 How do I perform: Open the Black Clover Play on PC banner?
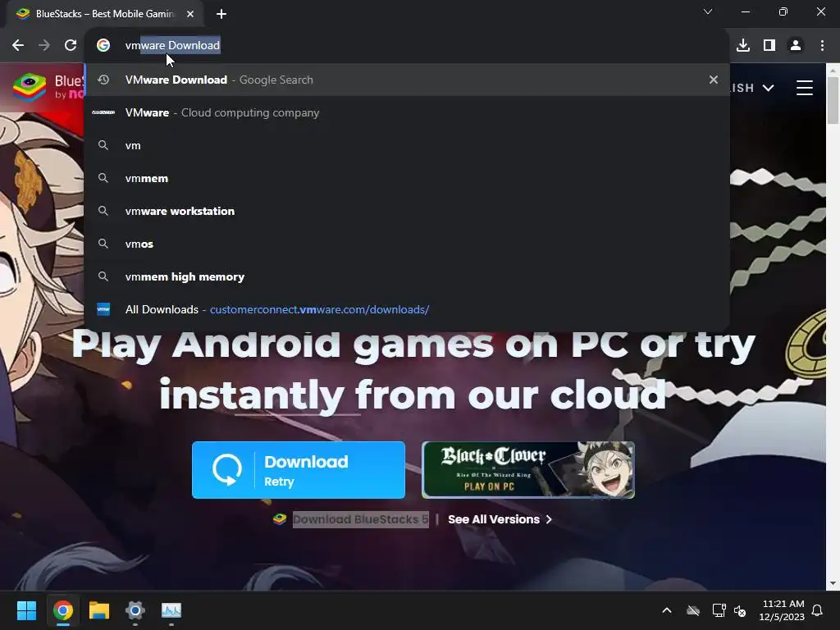(x=528, y=470)
